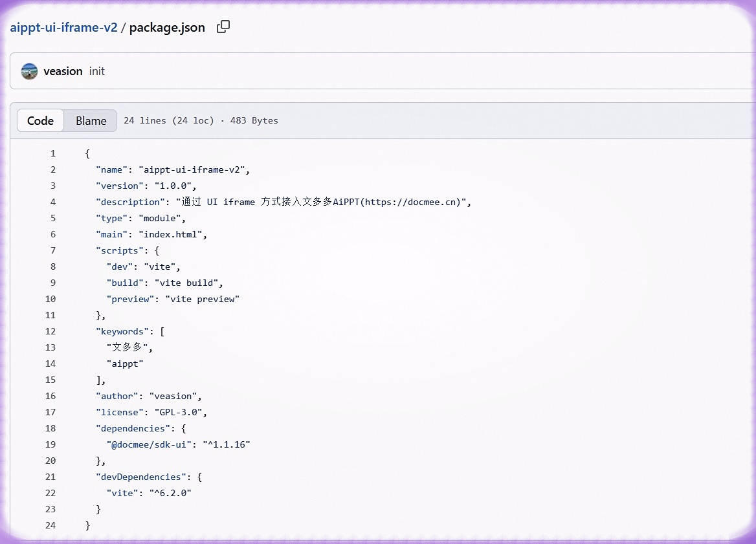The width and height of the screenshot is (756, 544).
Task: Click the "main": "index.html" code line
Action: point(151,235)
